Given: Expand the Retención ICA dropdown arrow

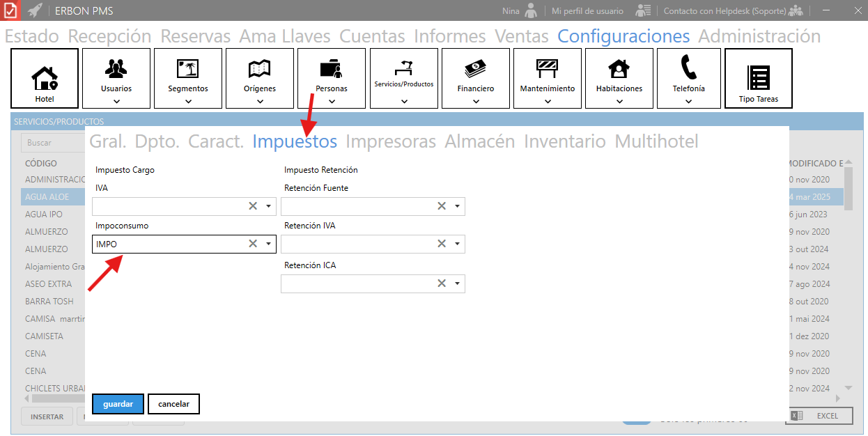Looking at the screenshot, I should 457,283.
